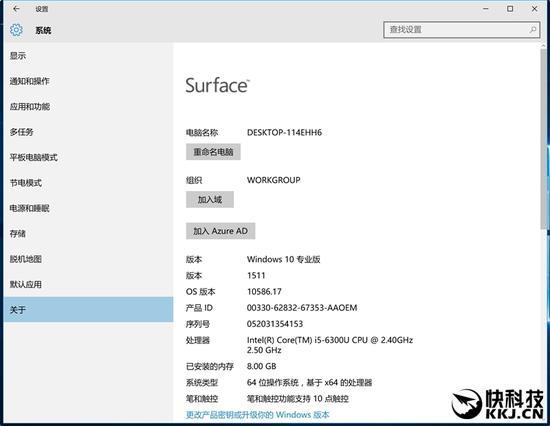This screenshot has height=426, width=550.
Task: Close the settings window
Action: [535, 9]
